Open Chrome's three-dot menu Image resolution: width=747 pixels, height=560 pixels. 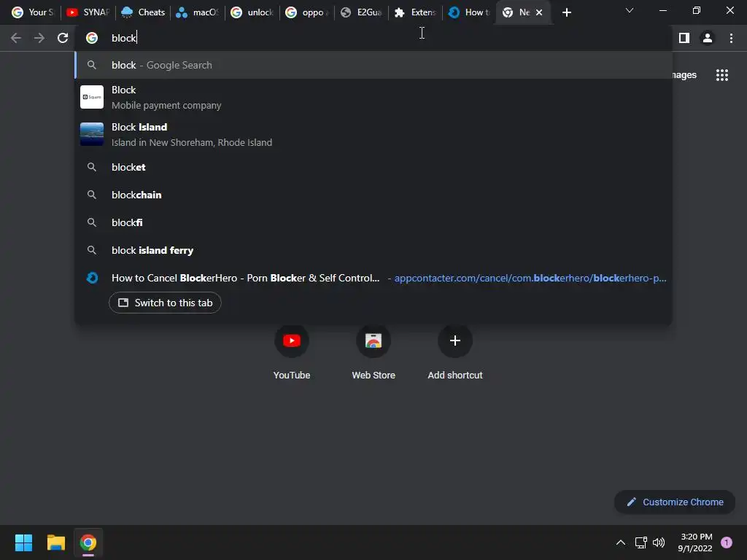tap(731, 38)
